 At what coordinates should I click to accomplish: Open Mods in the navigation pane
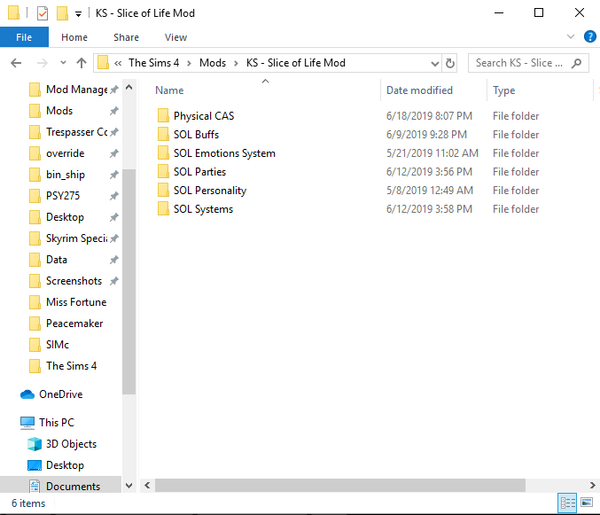coord(59,111)
